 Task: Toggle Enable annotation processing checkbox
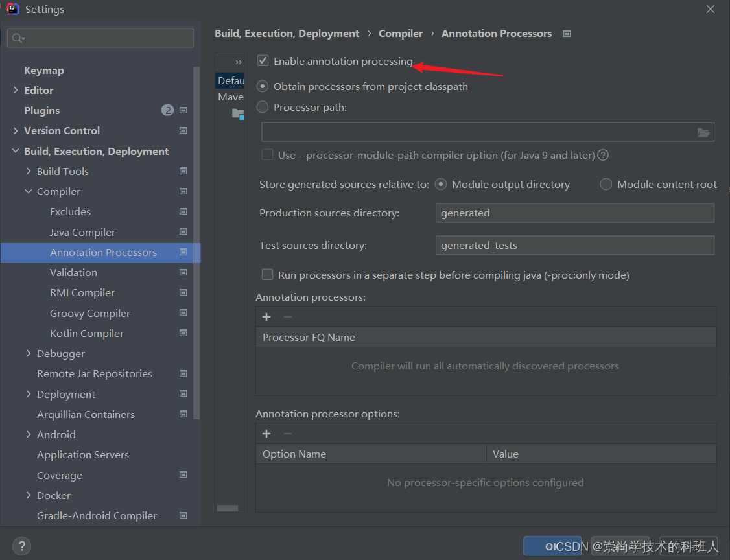tap(263, 60)
